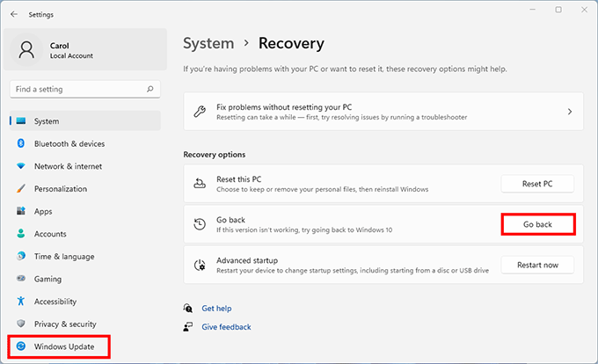Open the Apps settings page

point(85,211)
